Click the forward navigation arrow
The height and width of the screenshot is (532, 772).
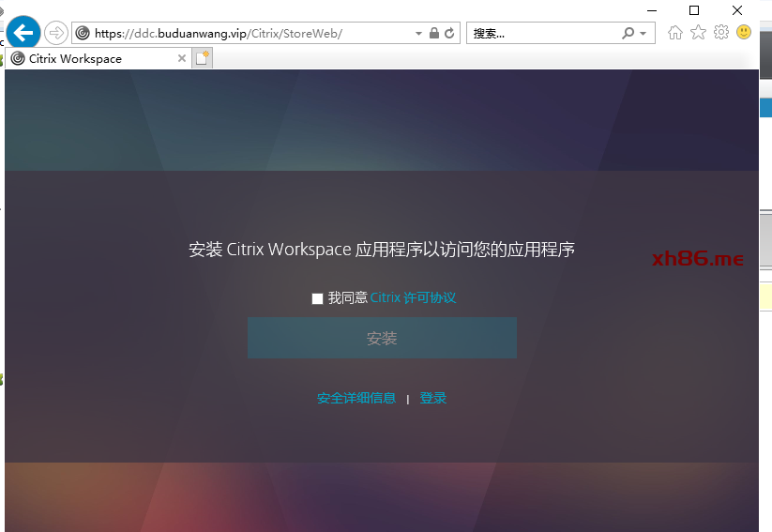click(x=56, y=33)
